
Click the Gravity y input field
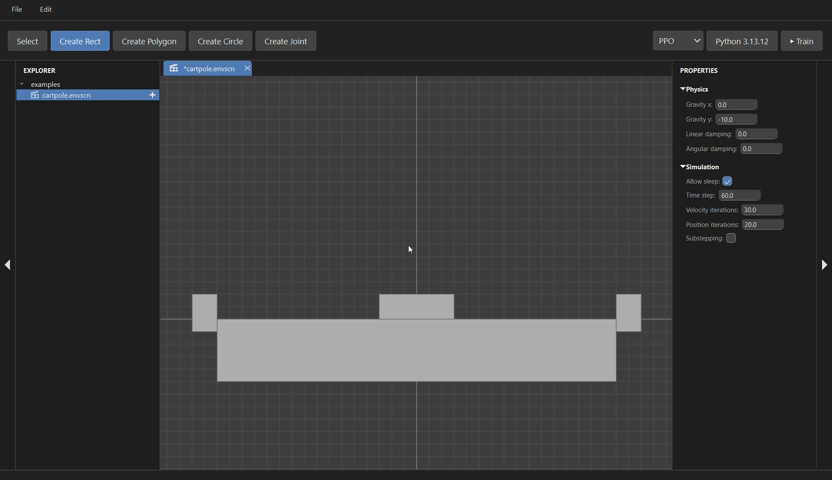[736, 119]
